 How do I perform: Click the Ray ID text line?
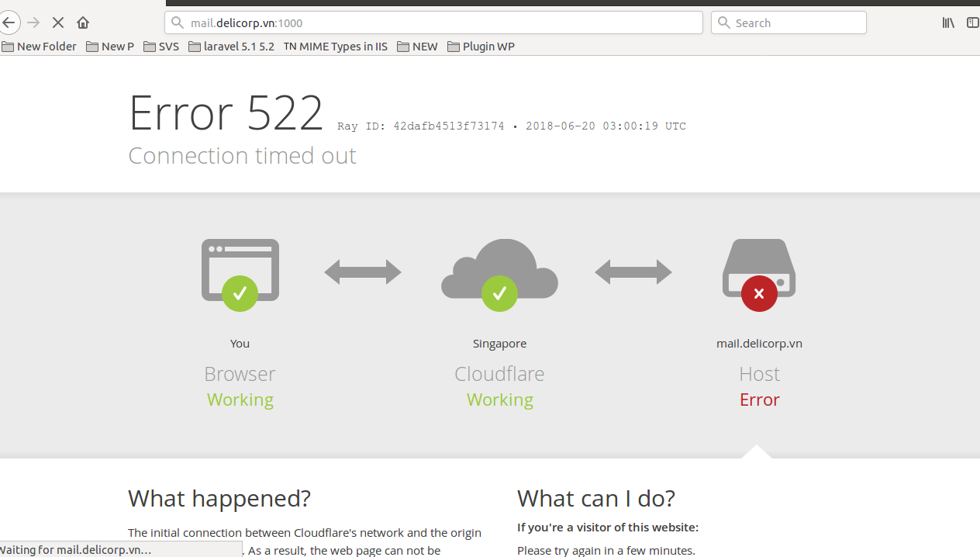(x=512, y=126)
